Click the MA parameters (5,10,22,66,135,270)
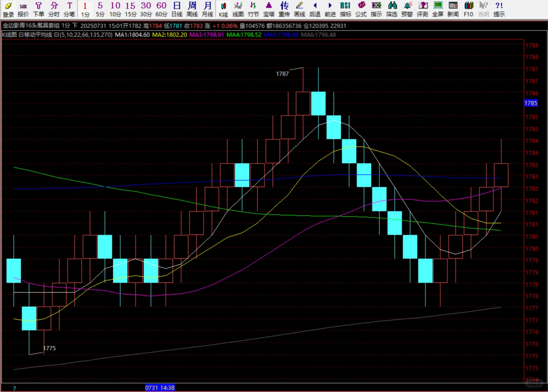Screen dimensions: 548x392 pyautogui.click(x=86, y=35)
